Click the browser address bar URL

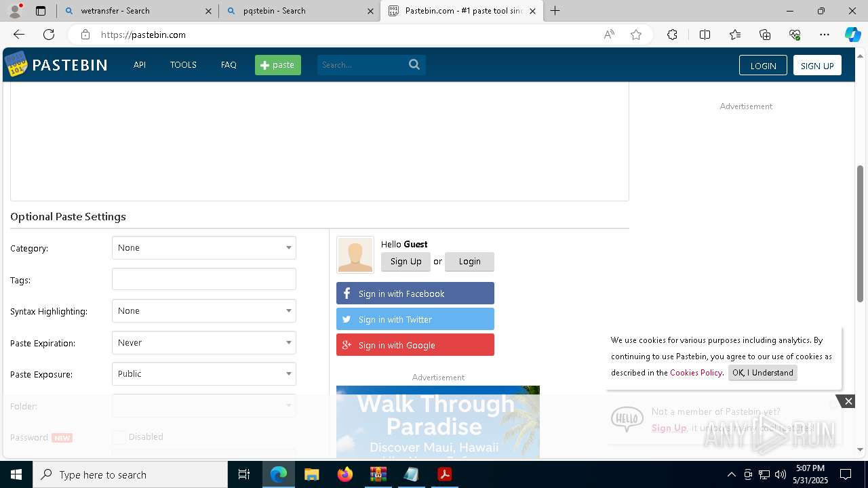[143, 35]
